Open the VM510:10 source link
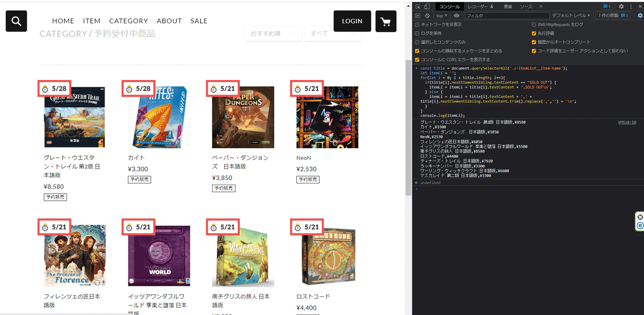This screenshot has width=644, height=315. tap(627, 122)
